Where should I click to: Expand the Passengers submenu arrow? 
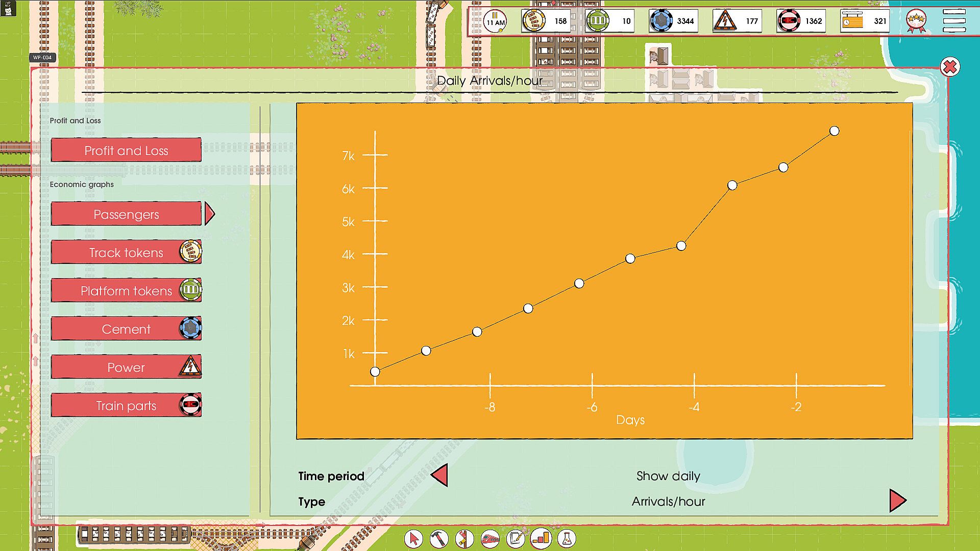tap(209, 214)
